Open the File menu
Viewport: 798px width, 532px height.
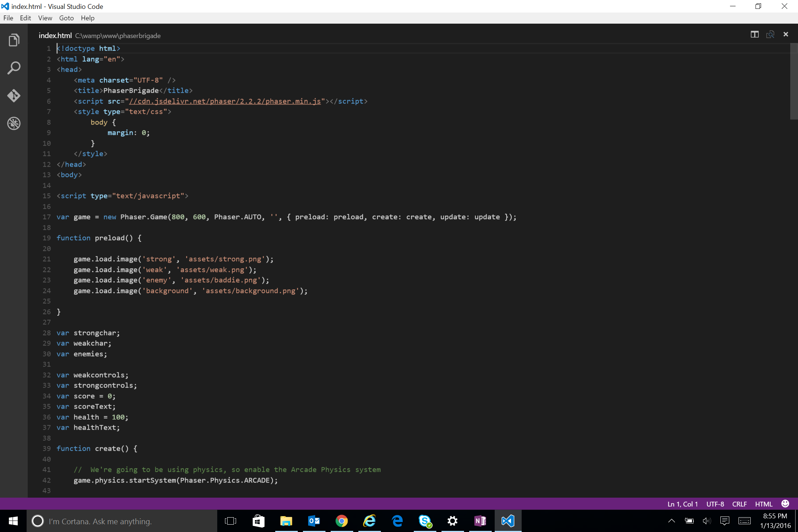[8, 18]
